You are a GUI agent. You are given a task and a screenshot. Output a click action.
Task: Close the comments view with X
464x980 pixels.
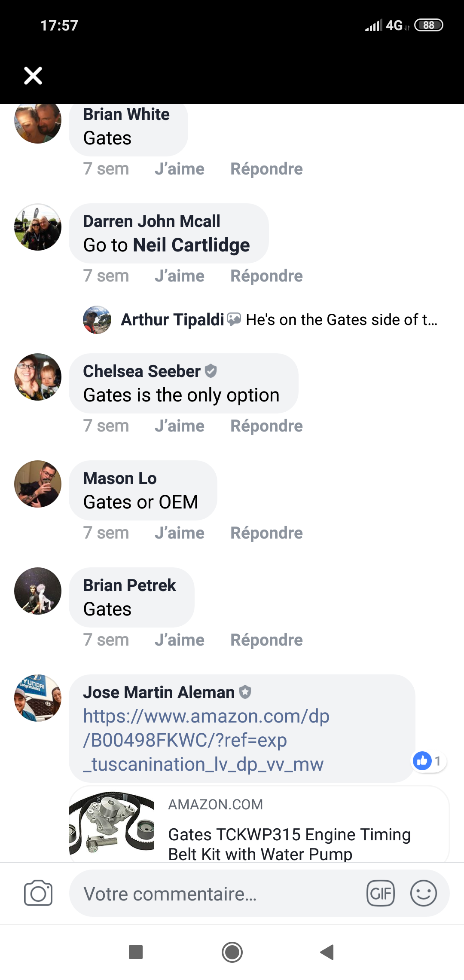coord(33,76)
